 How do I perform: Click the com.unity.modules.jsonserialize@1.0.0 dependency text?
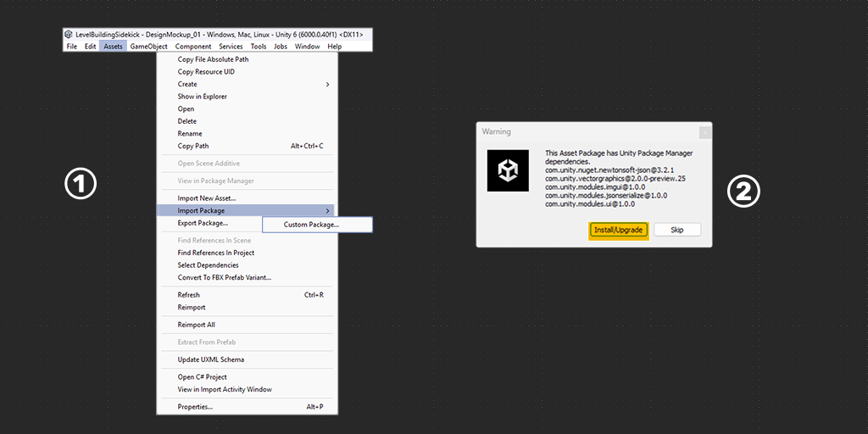(x=606, y=196)
